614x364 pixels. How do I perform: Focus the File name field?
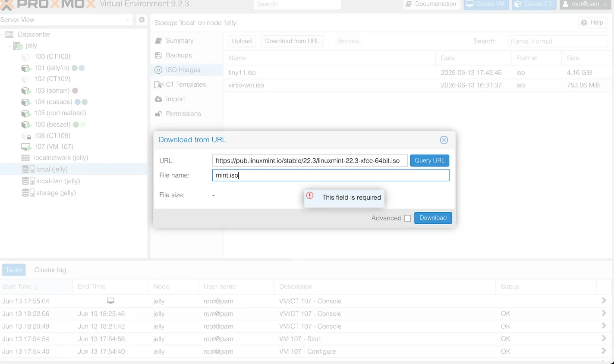click(331, 175)
